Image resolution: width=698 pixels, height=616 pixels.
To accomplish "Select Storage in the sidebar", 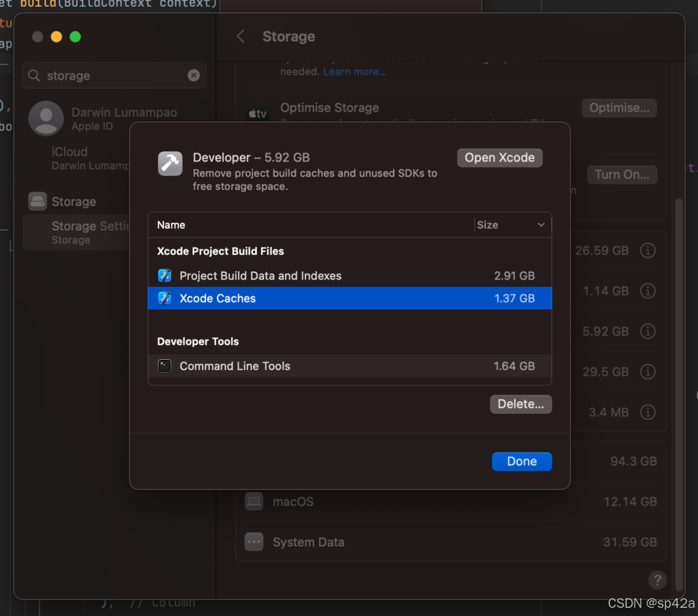I will tap(74, 202).
